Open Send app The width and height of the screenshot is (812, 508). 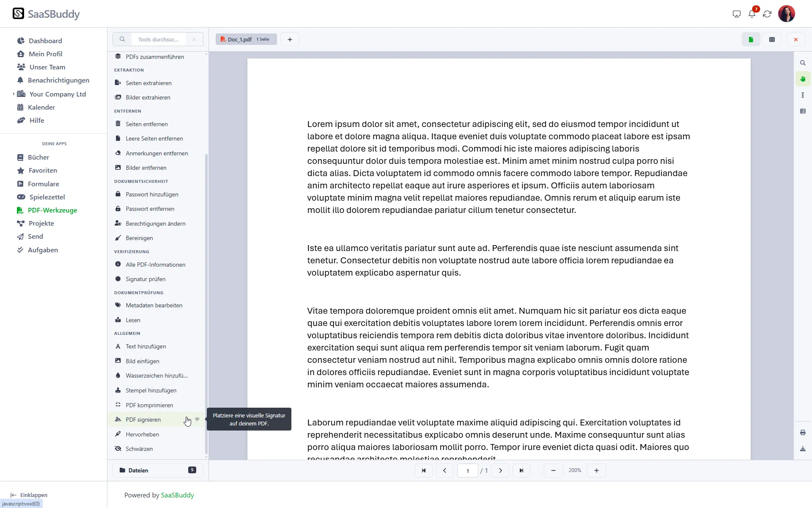[x=30, y=236]
